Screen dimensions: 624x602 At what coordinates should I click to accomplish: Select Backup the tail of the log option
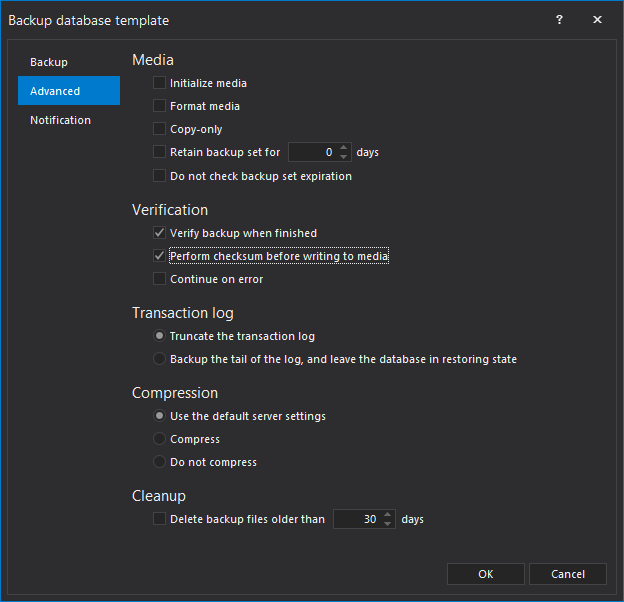160,359
